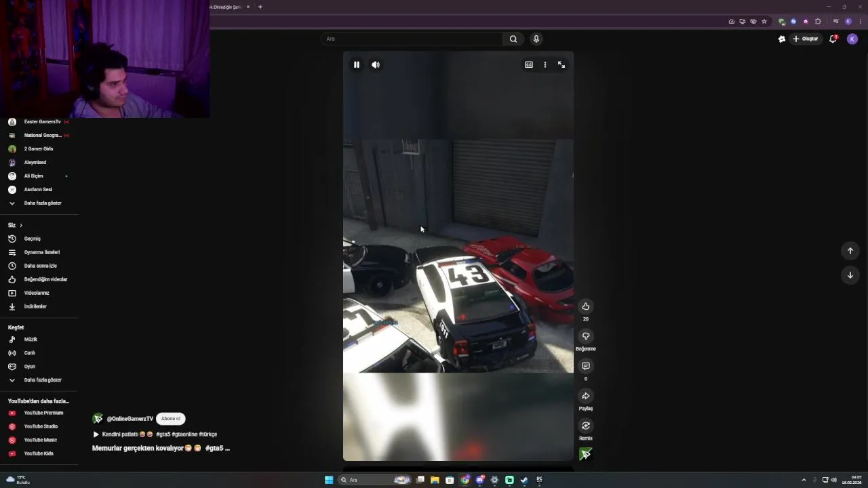Open the YouTube account avatar menu

tap(852, 39)
